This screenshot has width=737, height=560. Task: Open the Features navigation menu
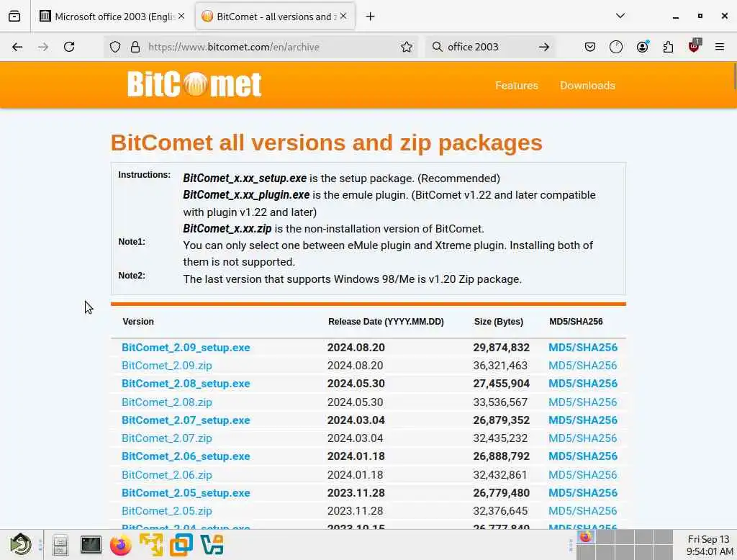pos(517,86)
